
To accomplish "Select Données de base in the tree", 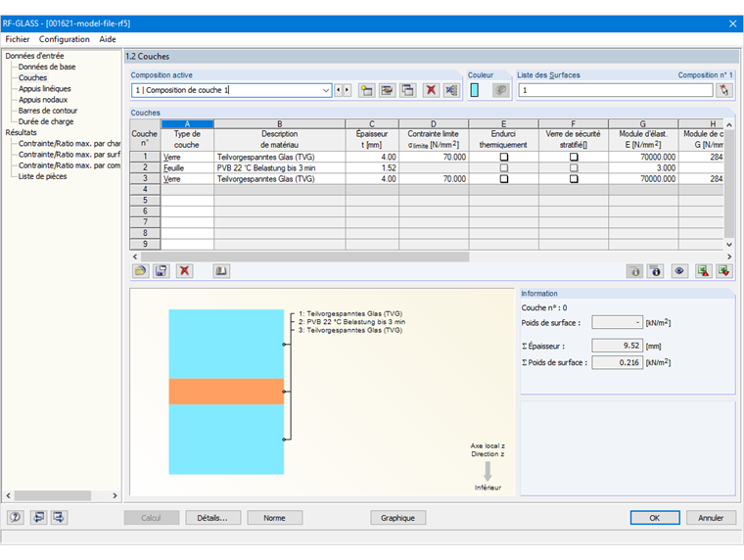I will [x=47, y=67].
